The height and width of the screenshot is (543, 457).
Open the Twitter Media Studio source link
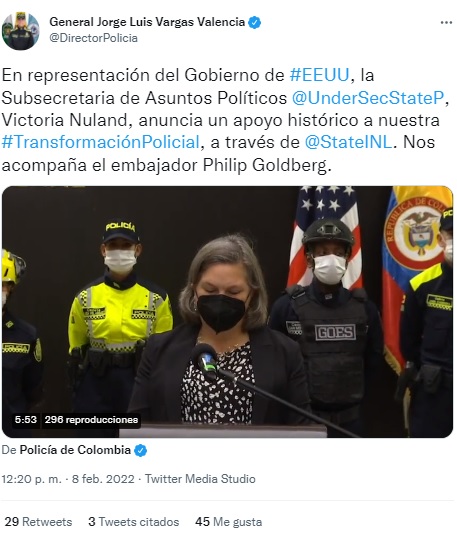pos(200,479)
